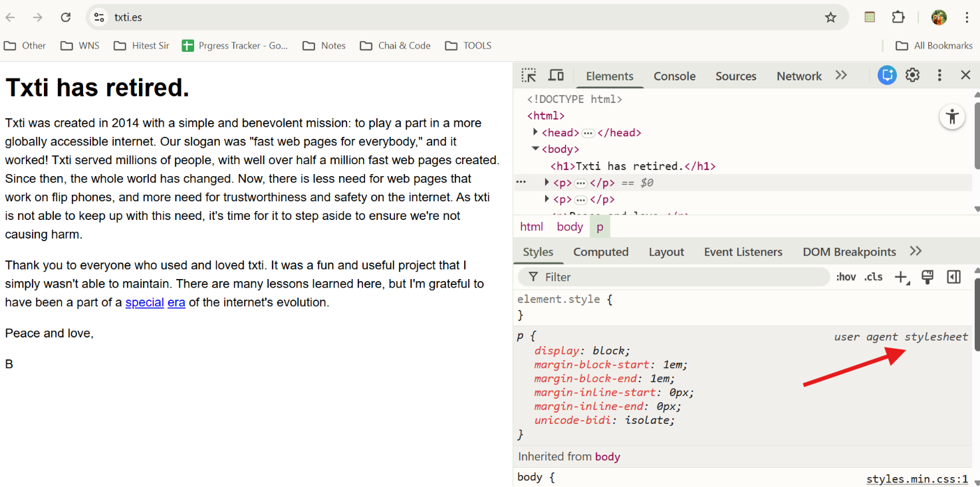
Task: Open the WNS bookmarks folder
Action: 80,46
